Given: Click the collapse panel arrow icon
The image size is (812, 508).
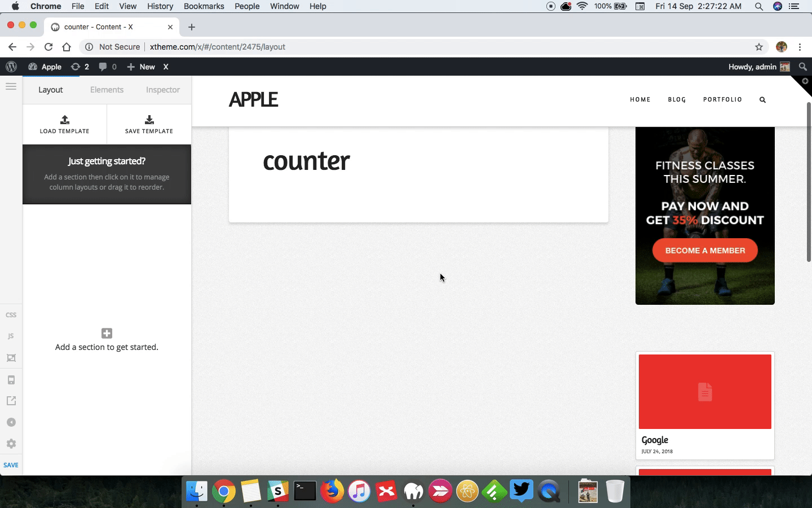Looking at the screenshot, I should point(11,422).
